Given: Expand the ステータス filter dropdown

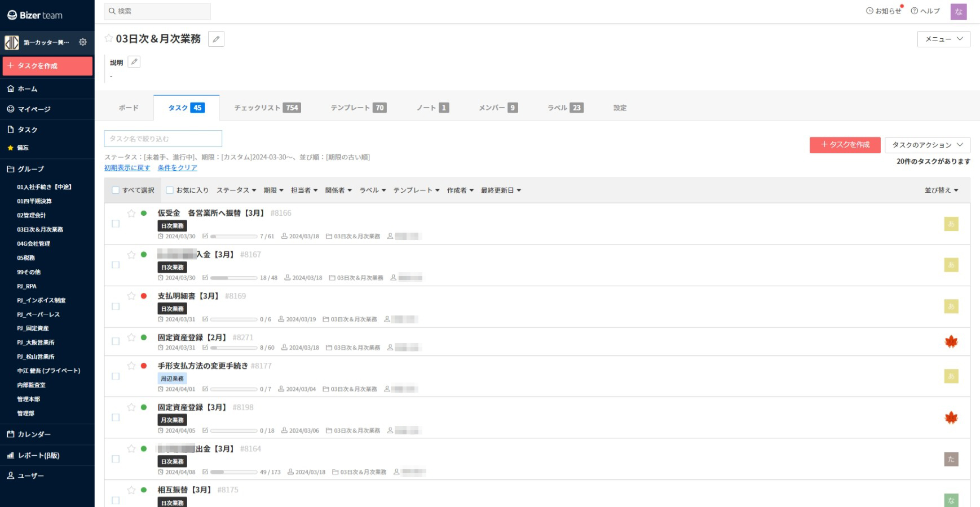Looking at the screenshot, I should click(x=236, y=190).
